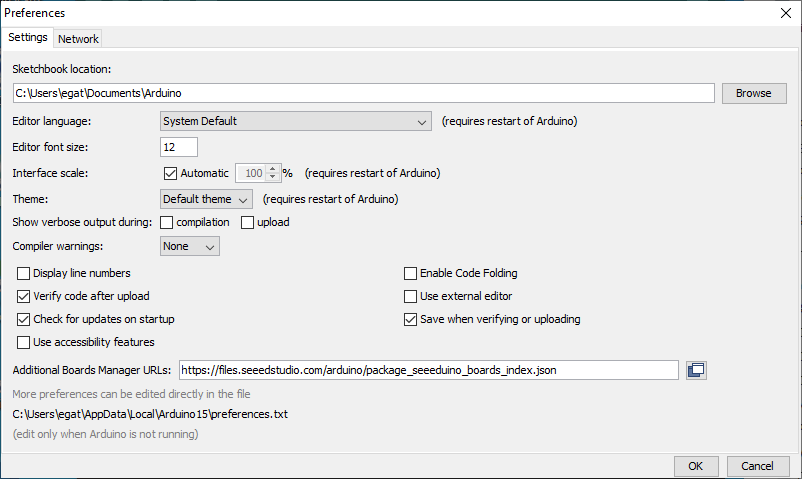Toggle Automatic interface scale checkbox

(x=170, y=173)
